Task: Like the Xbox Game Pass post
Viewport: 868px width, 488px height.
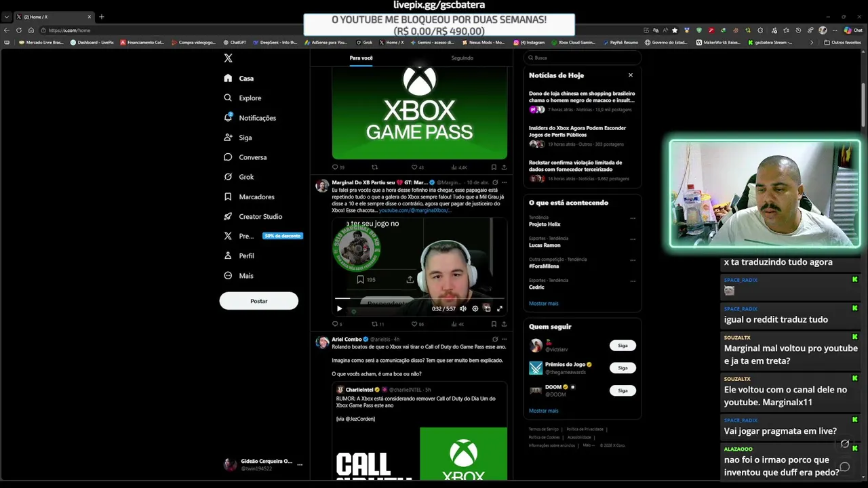Action: 417,167
